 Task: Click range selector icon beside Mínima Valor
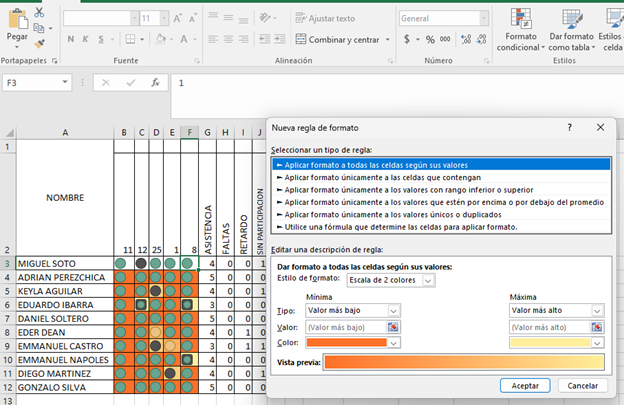(393, 326)
